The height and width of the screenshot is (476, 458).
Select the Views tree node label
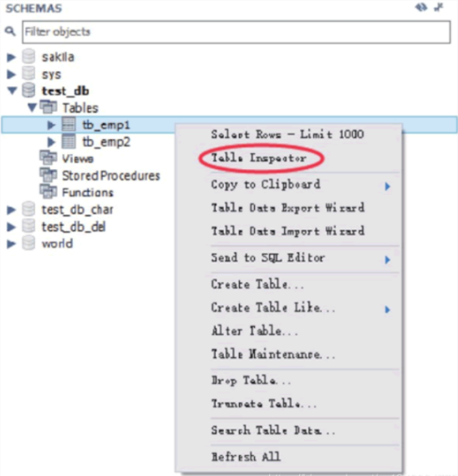[78, 159]
